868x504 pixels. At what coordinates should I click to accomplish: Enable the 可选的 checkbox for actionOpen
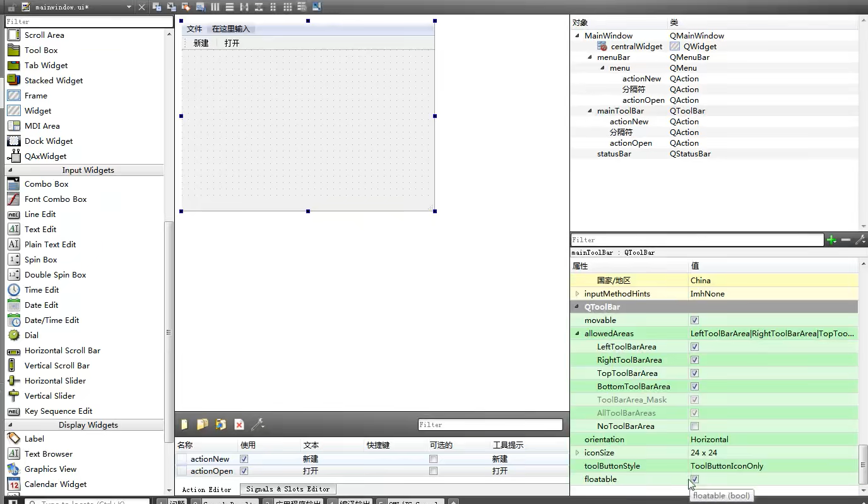tap(433, 471)
